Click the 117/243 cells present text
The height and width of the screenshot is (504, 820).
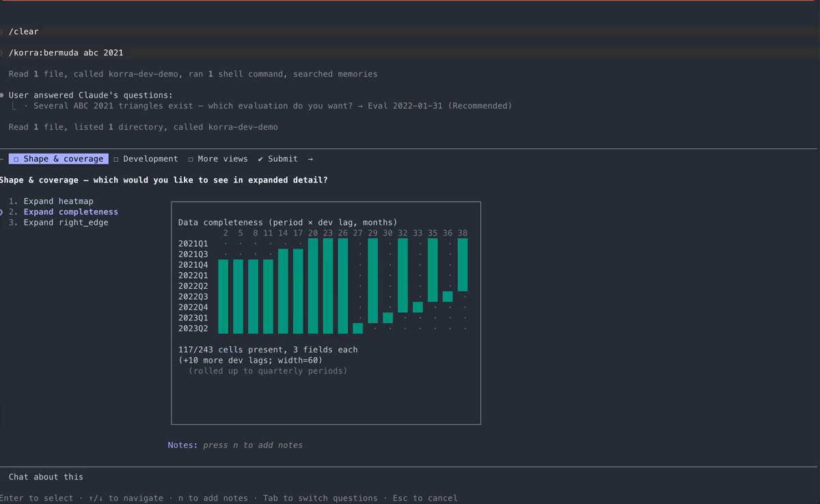click(268, 349)
